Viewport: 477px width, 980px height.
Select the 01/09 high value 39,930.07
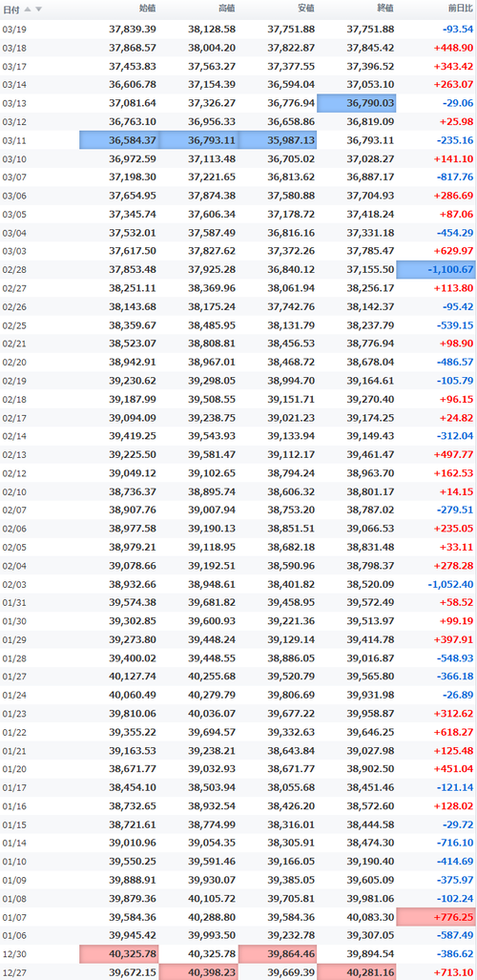click(212, 881)
